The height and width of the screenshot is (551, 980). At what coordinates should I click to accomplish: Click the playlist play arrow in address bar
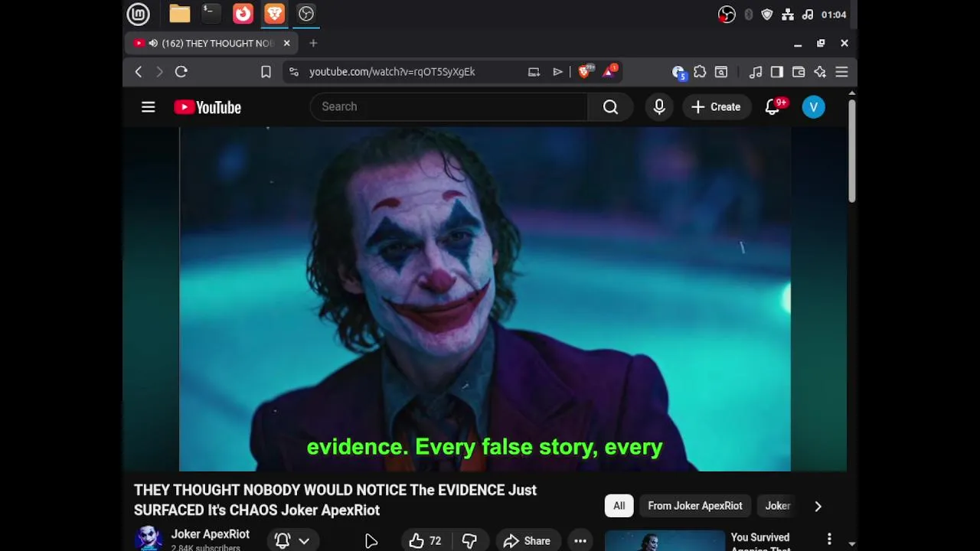coord(557,72)
